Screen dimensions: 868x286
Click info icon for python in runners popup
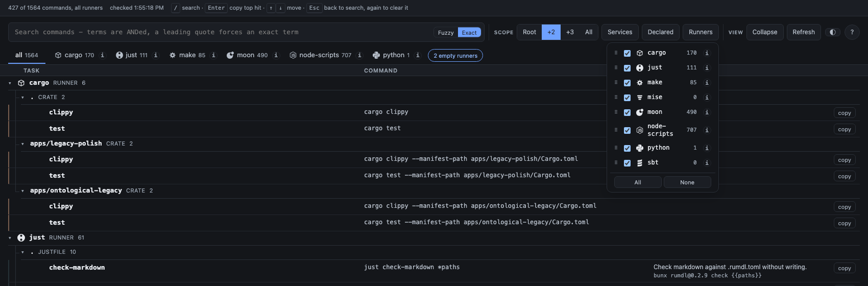[707, 148]
